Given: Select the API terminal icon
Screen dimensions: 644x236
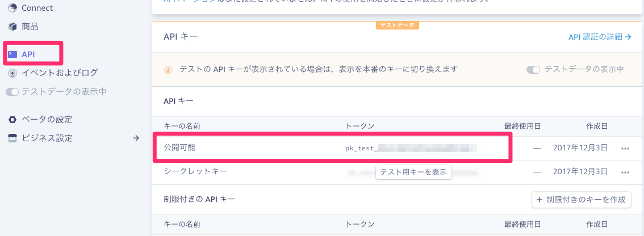Looking at the screenshot, I should tap(12, 54).
